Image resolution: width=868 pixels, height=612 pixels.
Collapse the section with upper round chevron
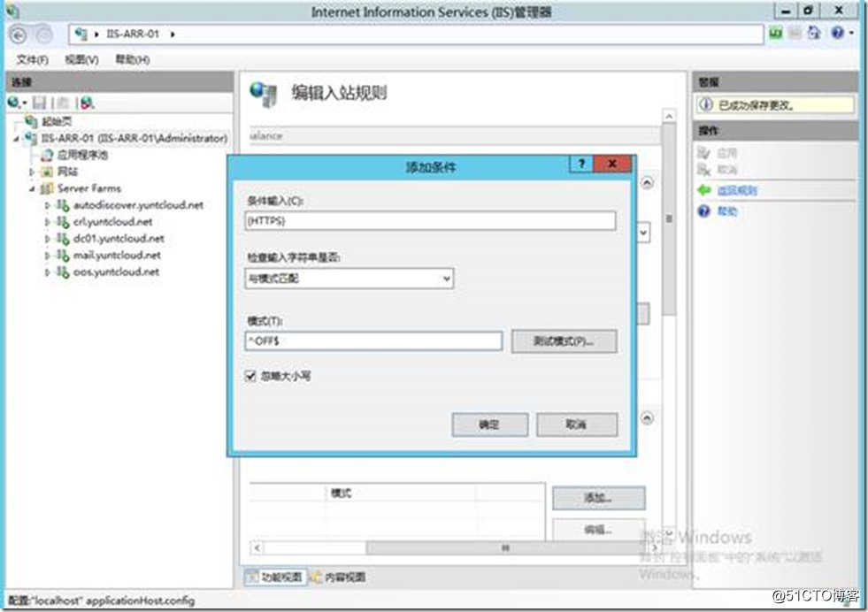(x=647, y=182)
